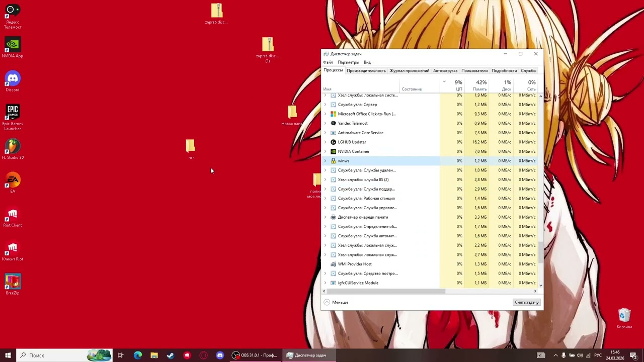Switch to the Автозагрузка tab
The image size is (644, 362).
click(445, 71)
